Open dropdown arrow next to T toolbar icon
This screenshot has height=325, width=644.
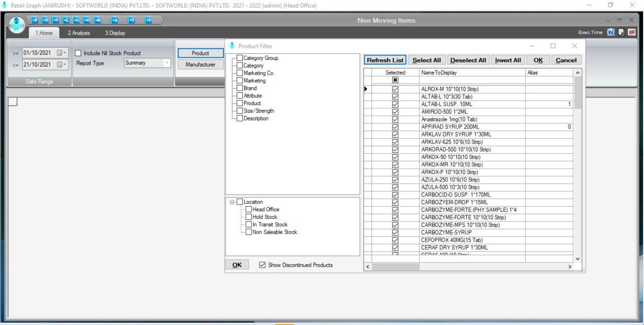pyautogui.click(x=139, y=20)
